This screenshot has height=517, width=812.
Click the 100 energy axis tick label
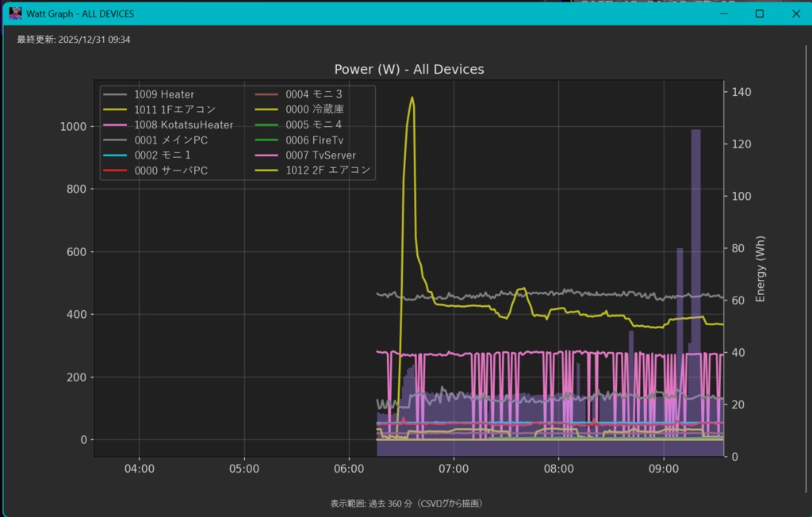pos(741,197)
